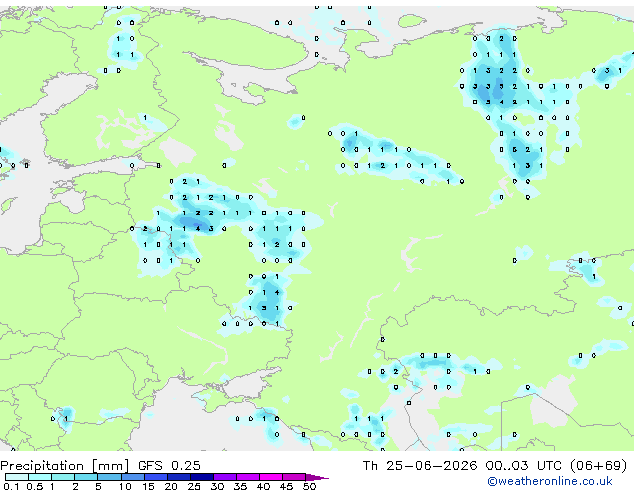This screenshot has width=634, height=490.
Task: Click the legend label 15
Action: pos(148,486)
